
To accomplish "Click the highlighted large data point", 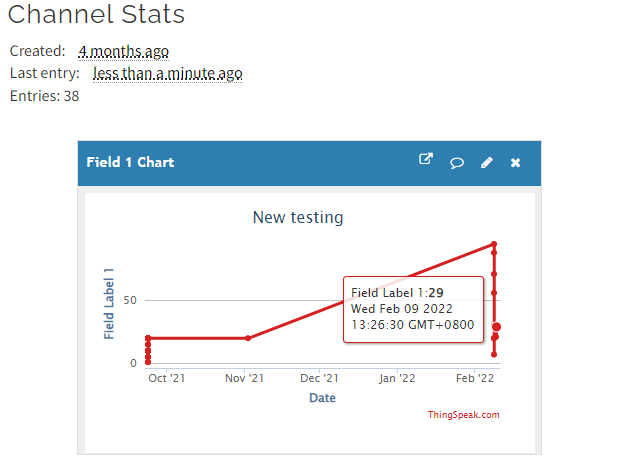I will pos(496,327).
